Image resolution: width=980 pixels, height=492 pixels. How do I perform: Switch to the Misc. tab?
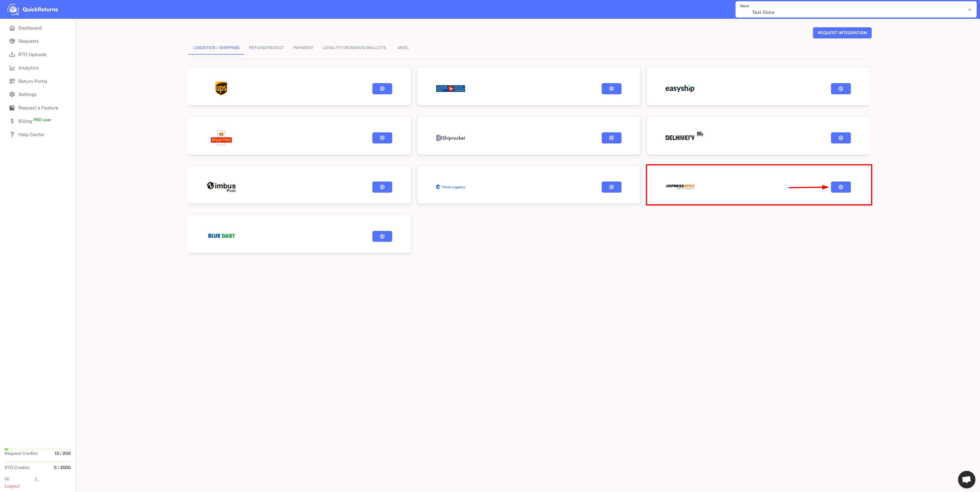403,48
